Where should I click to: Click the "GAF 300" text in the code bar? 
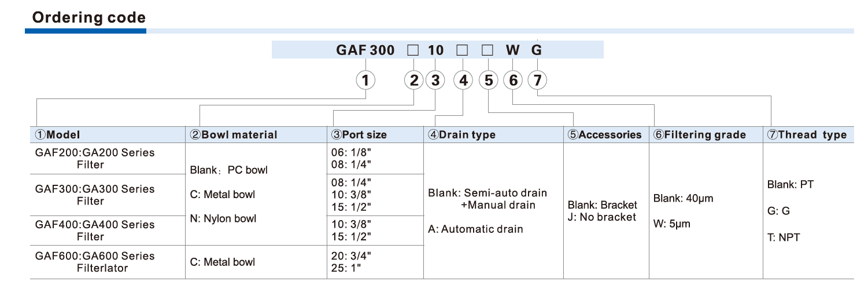pos(365,50)
